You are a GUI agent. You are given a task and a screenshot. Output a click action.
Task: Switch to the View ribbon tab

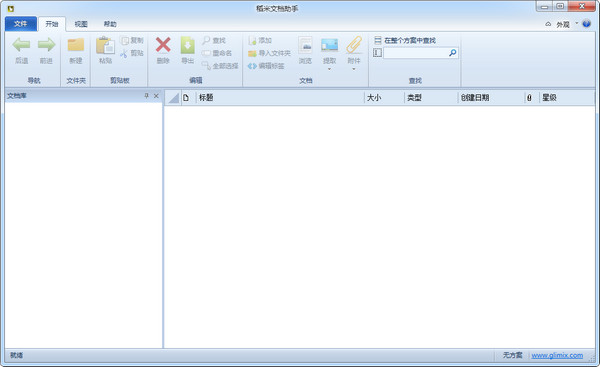point(81,24)
